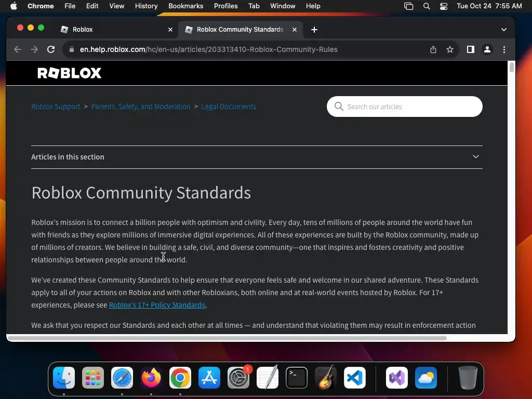The height and width of the screenshot is (399, 532).
Task: Open the App Store from the Dock
Action: coord(209,378)
